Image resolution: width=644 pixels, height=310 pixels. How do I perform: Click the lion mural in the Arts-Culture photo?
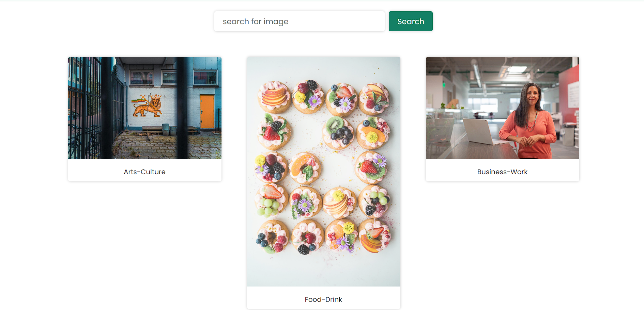click(x=148, y=106)
